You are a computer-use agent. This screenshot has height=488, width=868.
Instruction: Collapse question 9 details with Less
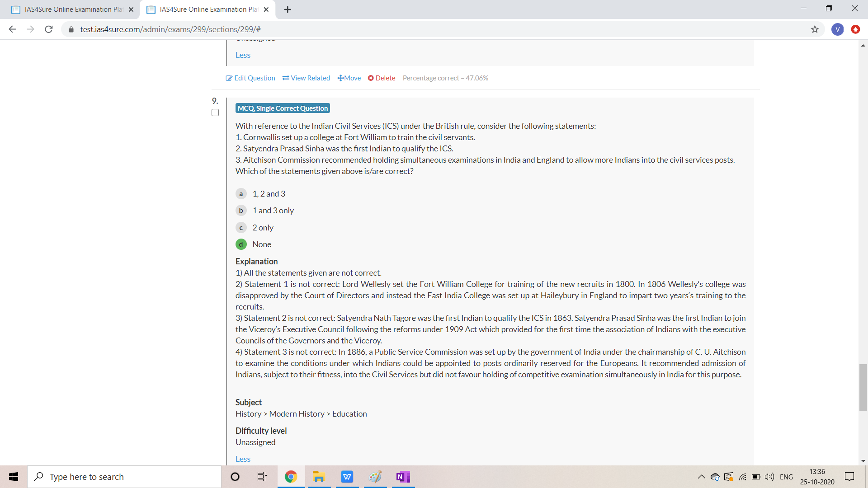[x=243, y=459]
